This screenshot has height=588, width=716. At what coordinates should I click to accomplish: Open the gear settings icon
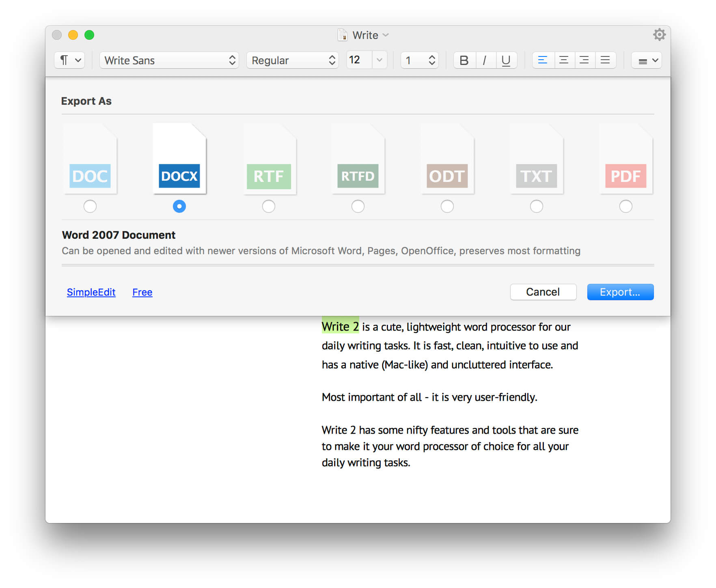pos(659,35)
